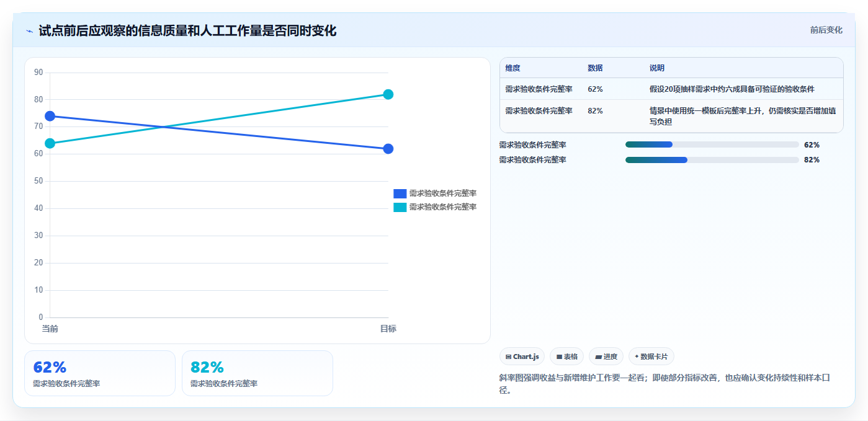Click the 82% value beside the progress bar
Screen dimensions: 868x421
(812, 159)
